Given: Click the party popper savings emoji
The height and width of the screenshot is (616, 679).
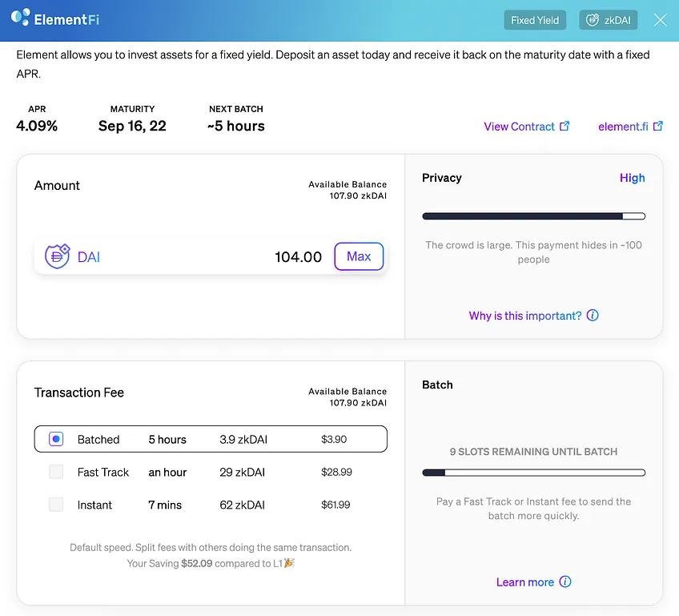Looking at the screenshot, I should point(289,562).
